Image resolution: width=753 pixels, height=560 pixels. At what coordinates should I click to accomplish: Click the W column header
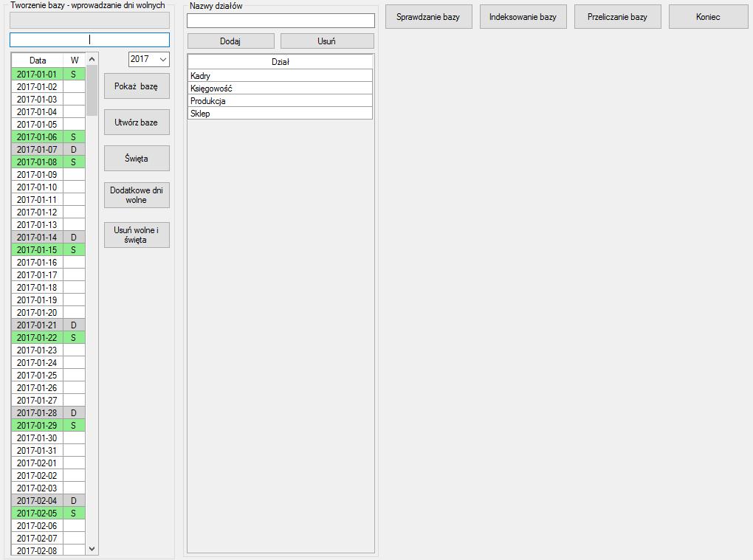click(x=75, y=61)
